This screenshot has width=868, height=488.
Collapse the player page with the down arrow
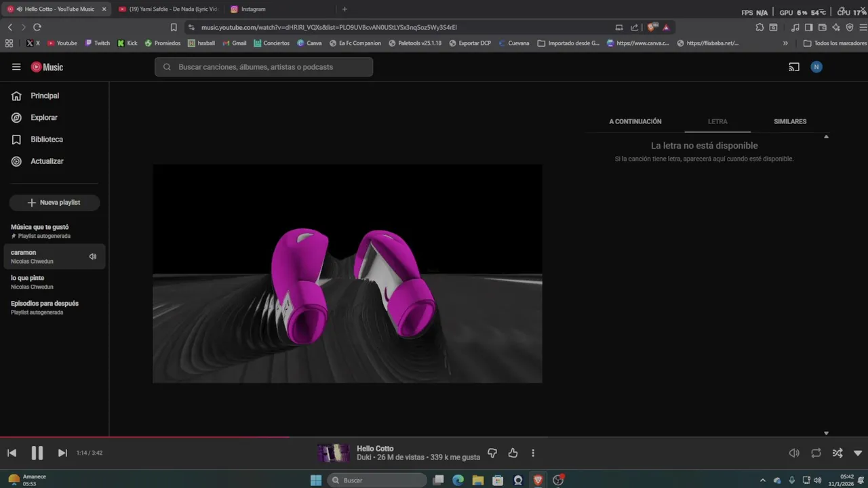pos(858,453)
